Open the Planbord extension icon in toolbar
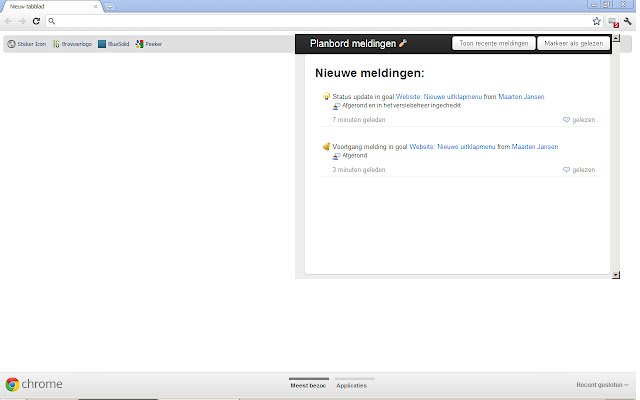Screen dimensions: 640x400 pyautogui.click(x=613, y=22)
